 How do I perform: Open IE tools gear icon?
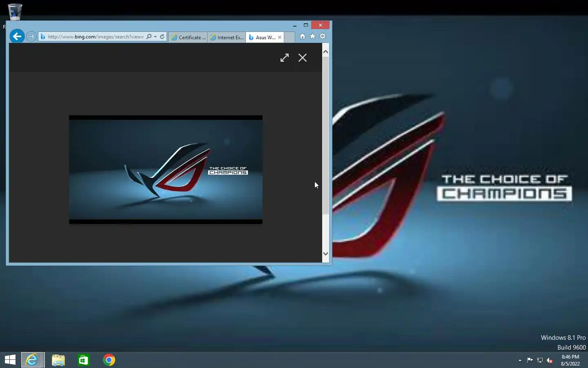pyautogui.click(x=323, y=36)
